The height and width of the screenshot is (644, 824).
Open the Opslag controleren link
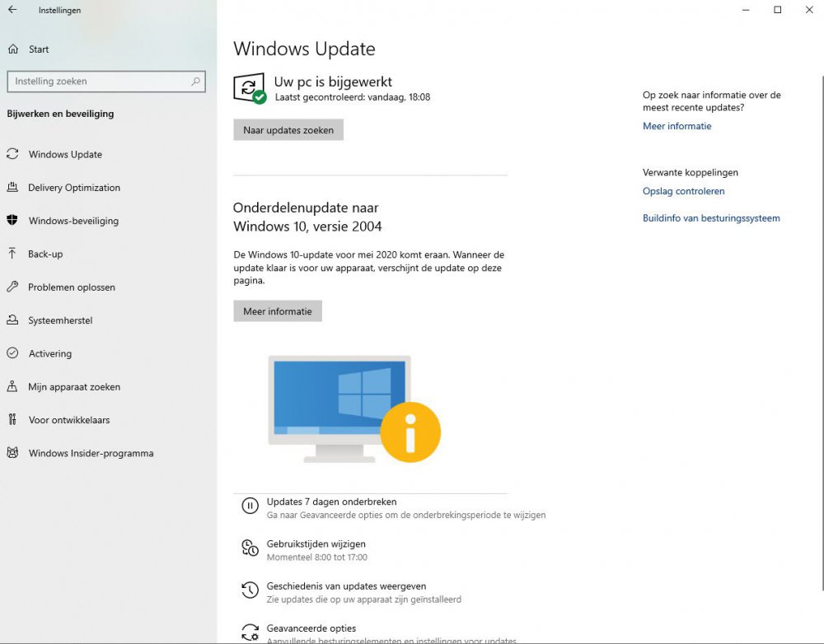683,191
